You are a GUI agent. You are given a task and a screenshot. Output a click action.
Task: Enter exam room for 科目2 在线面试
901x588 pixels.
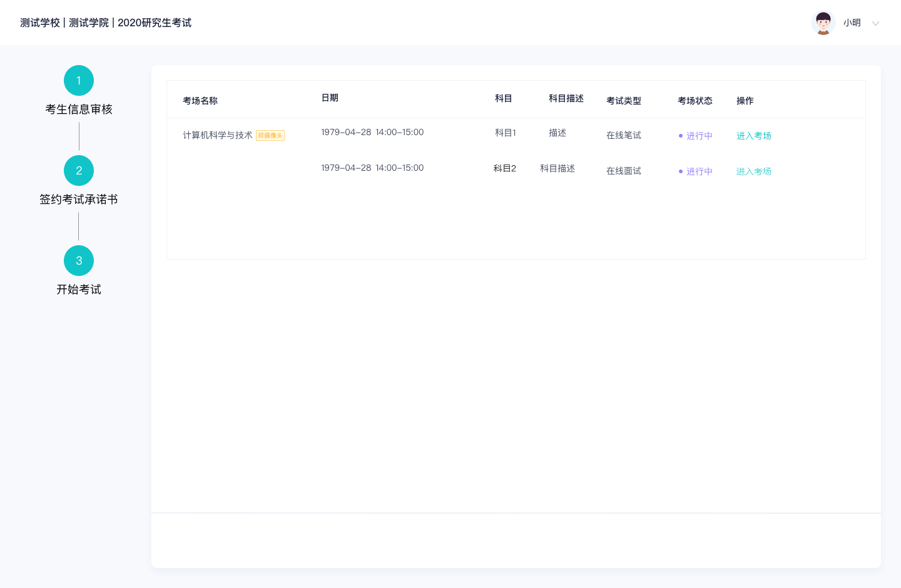coord(753,171)
